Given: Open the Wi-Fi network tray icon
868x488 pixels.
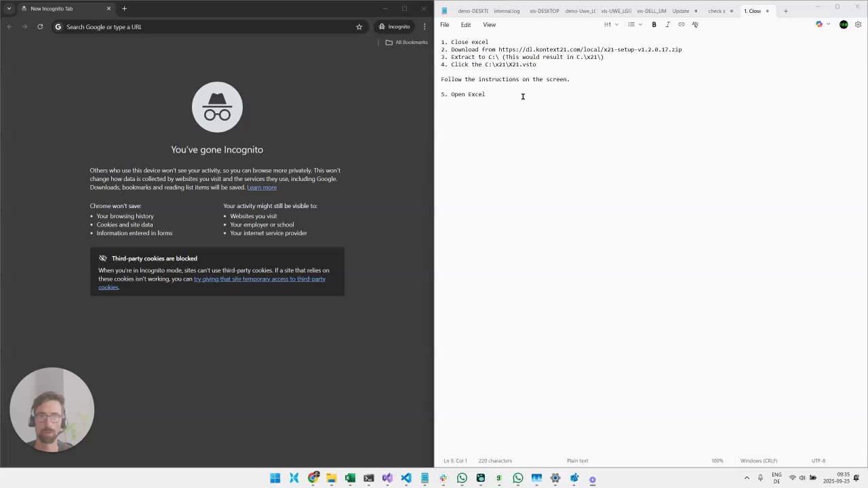Looking at the screenshot, I should [792, 478].
